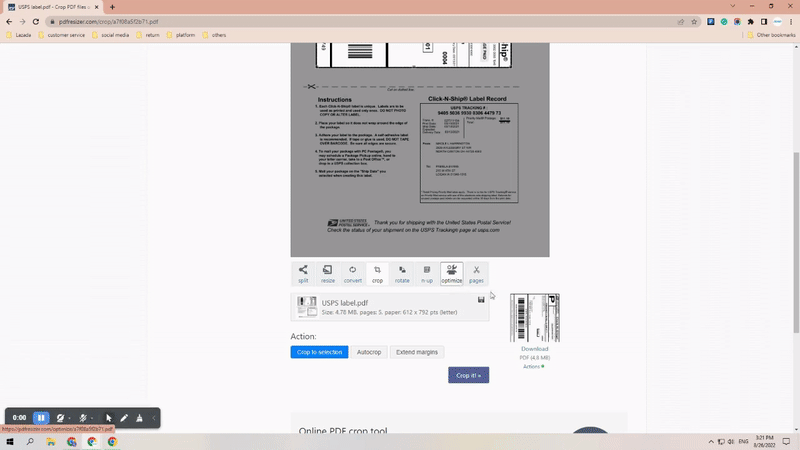Open the n-up PDF tool
This screenshot has width=800, height=450.
pyautogui.click(x=427, y=274)
